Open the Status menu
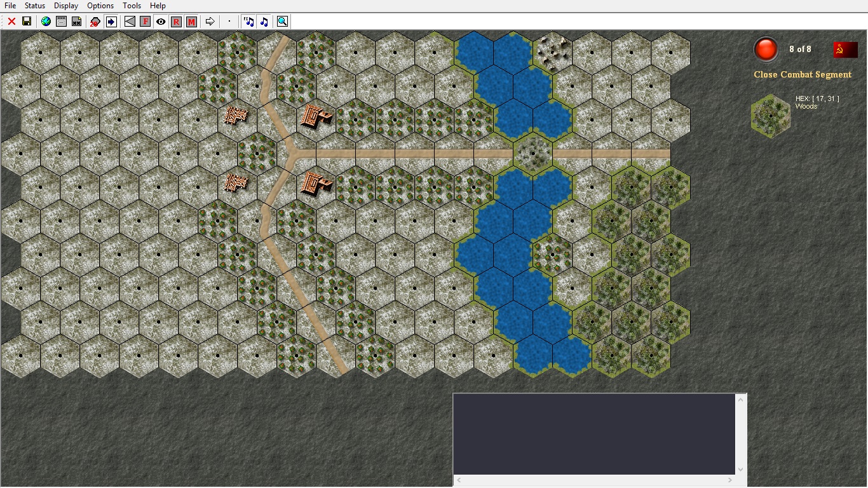The image size is (868, 488). point(35,6)
